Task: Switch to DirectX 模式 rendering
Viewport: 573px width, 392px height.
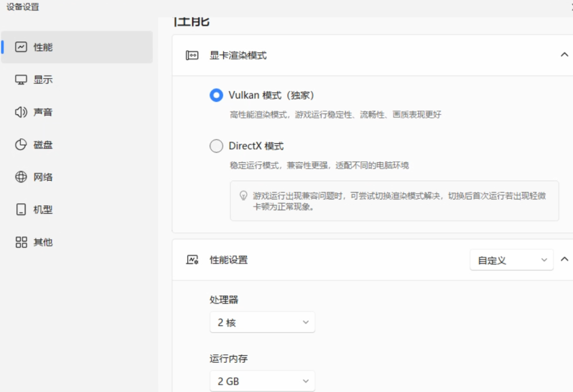Action: (216, 145)
